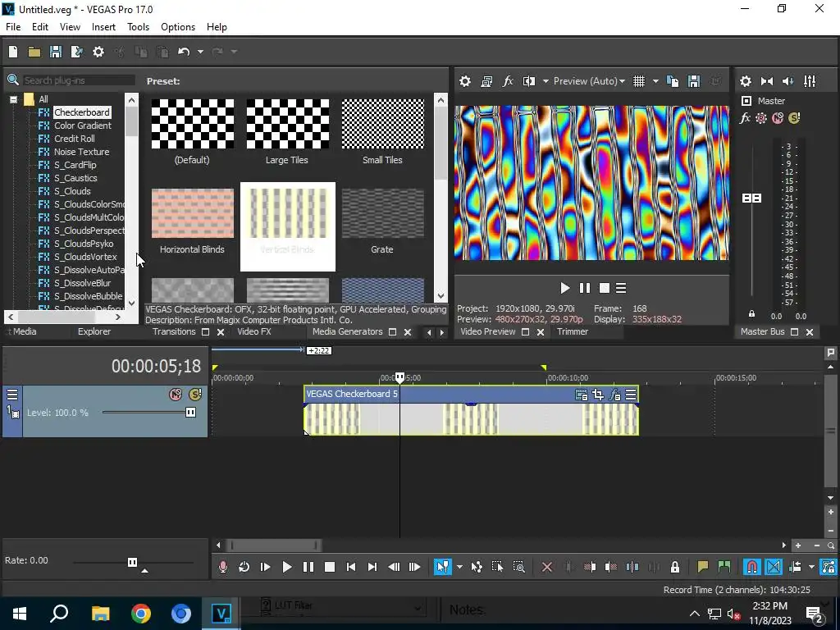840x630 pixels.
Task: Open Generated Media properties on event
Action: (582, 395)
